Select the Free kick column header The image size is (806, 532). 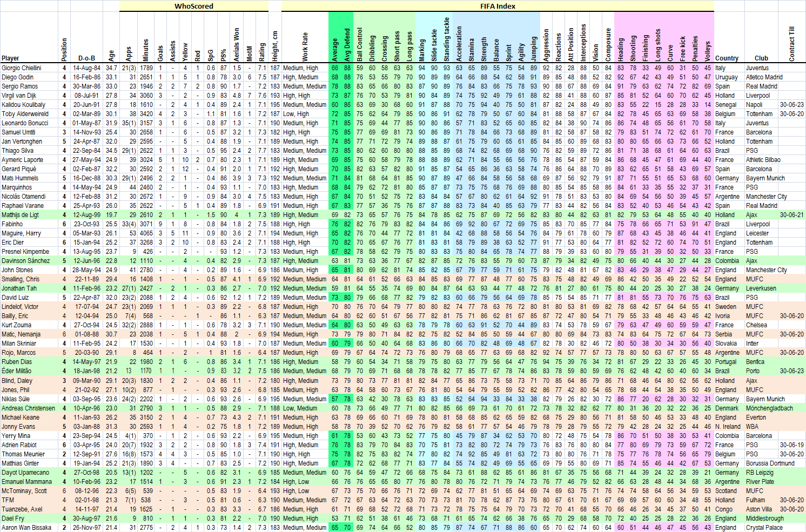[683, 37]
